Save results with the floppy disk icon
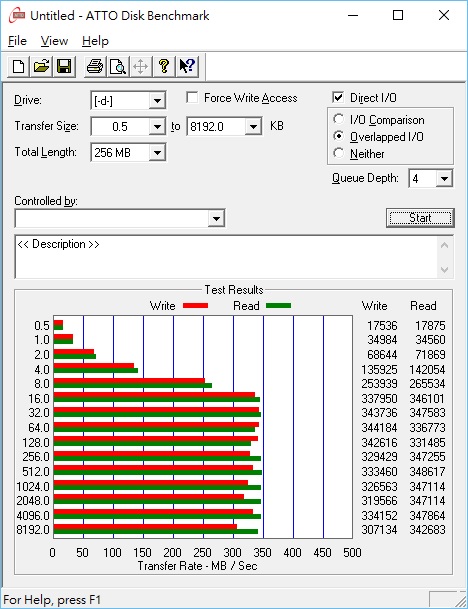468x609 pixels. click(x=64, y=67)
